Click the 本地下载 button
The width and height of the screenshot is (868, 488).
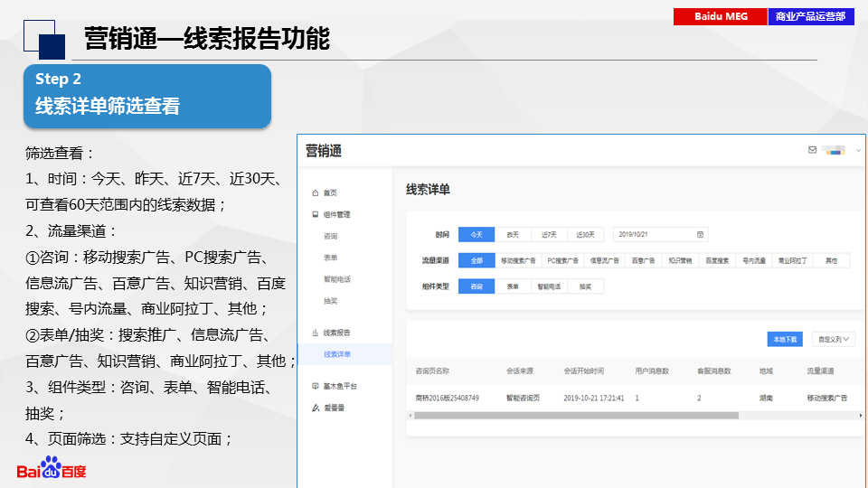tap(785, 339)
